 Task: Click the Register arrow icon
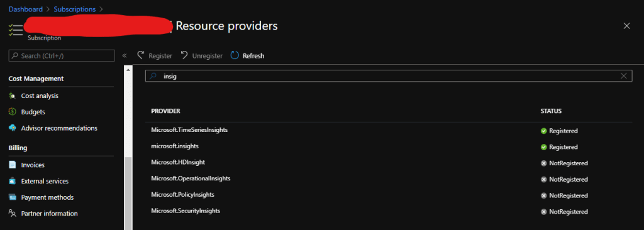coord(141,55)
